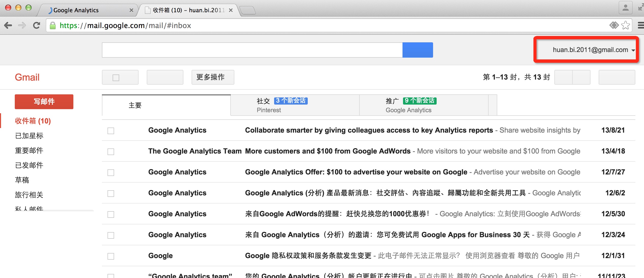Open Collaborate smarter email from Google Analytics
The height and width of the screenshot is (278, 644).
coord(369,130)
